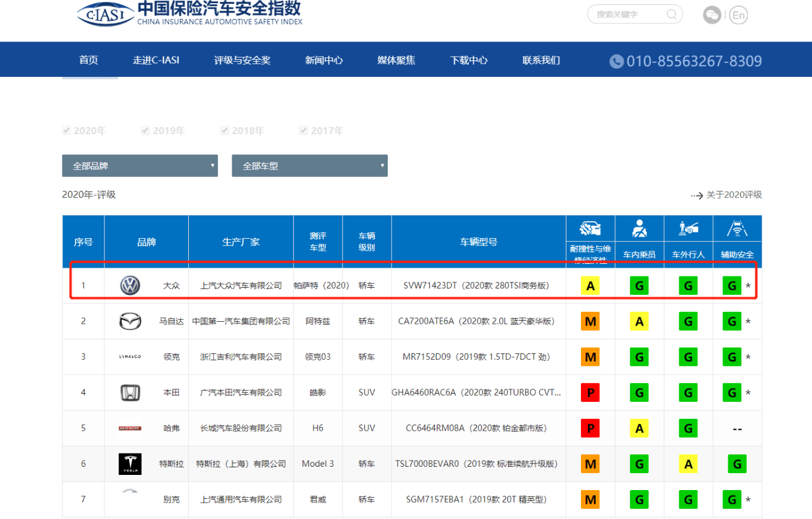The width and height of the screenshot is (812, 519).
Task: Toggle the 2020年 checkbox
Action: [67, 130]
